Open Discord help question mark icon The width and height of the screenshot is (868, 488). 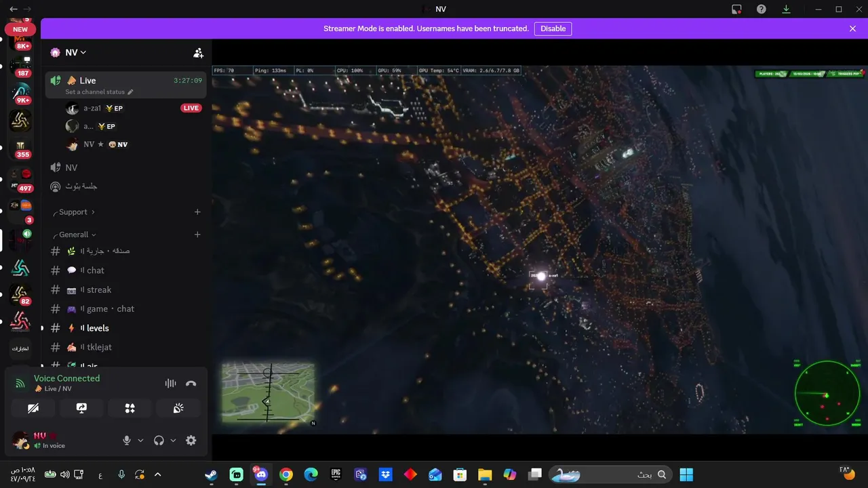tap(762, 9)
